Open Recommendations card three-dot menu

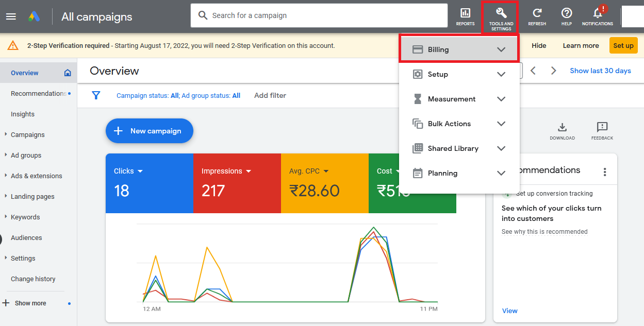(605, 172)
